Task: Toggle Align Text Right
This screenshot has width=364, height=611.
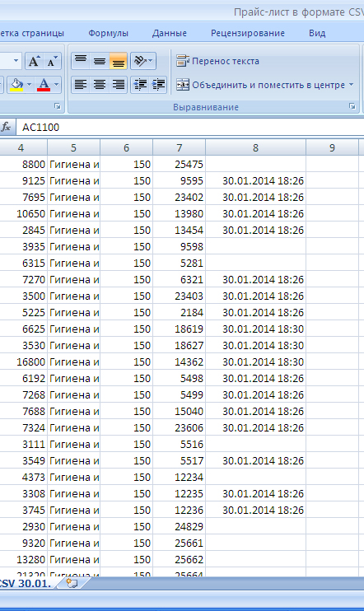Action: coord(118,85)
